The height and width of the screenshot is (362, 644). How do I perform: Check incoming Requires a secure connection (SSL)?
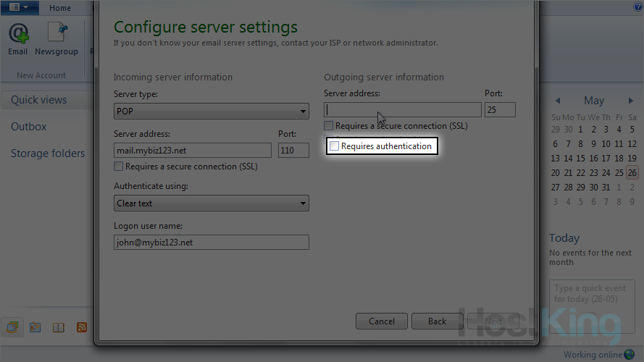119,167
